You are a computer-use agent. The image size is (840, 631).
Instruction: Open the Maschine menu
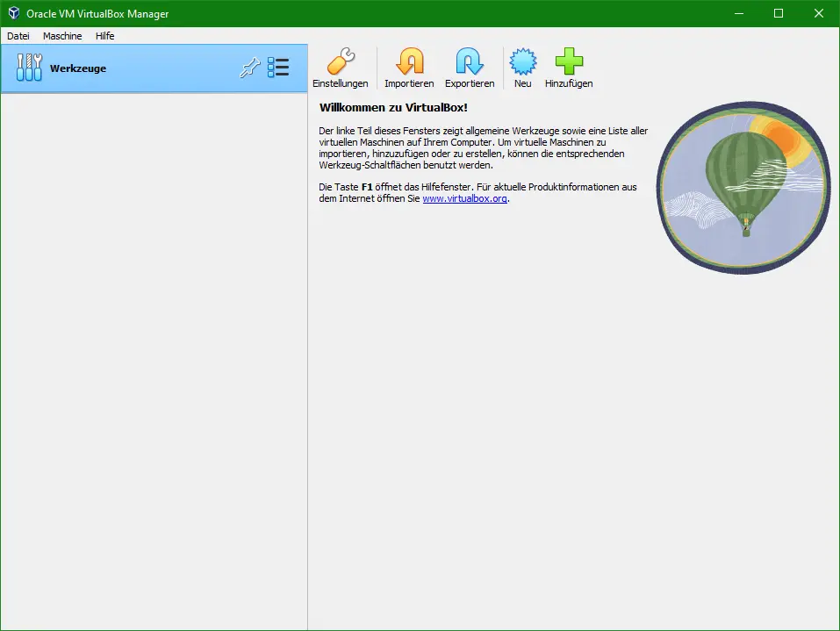tap(61, 36)
